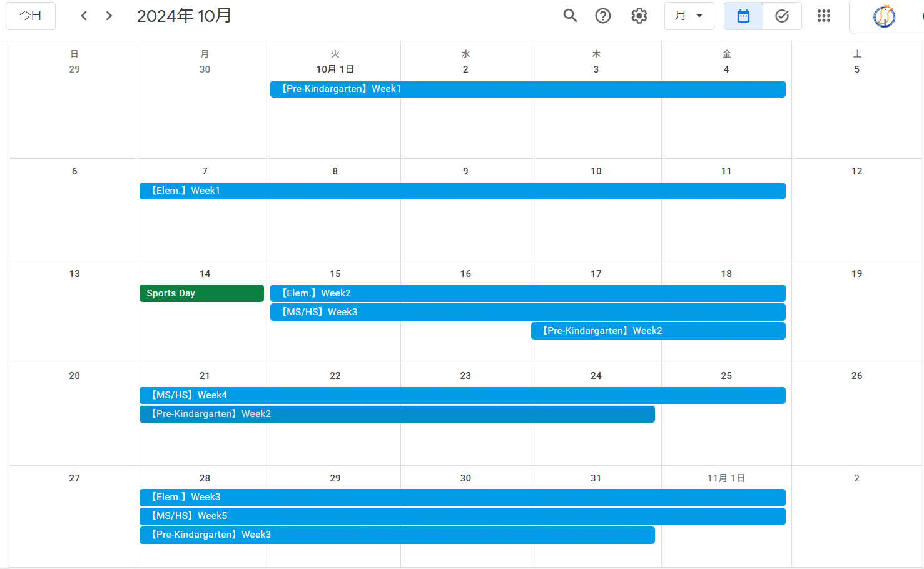924x569 pixels.
Task: Open the Google apps grid
Action: (824, 16)
